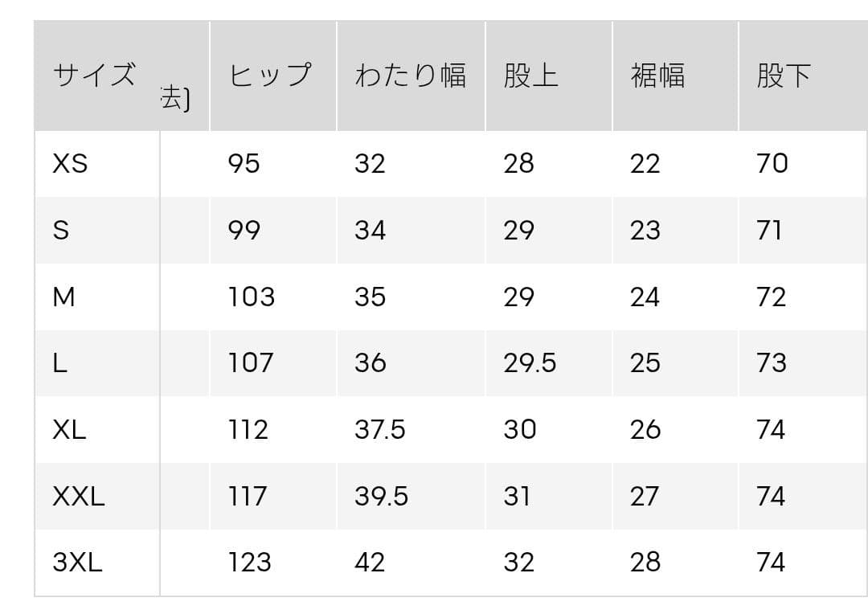Click the ヒップ column header
Image resolution: width=868 pixels, height=610 pixels.
[270, 76]
